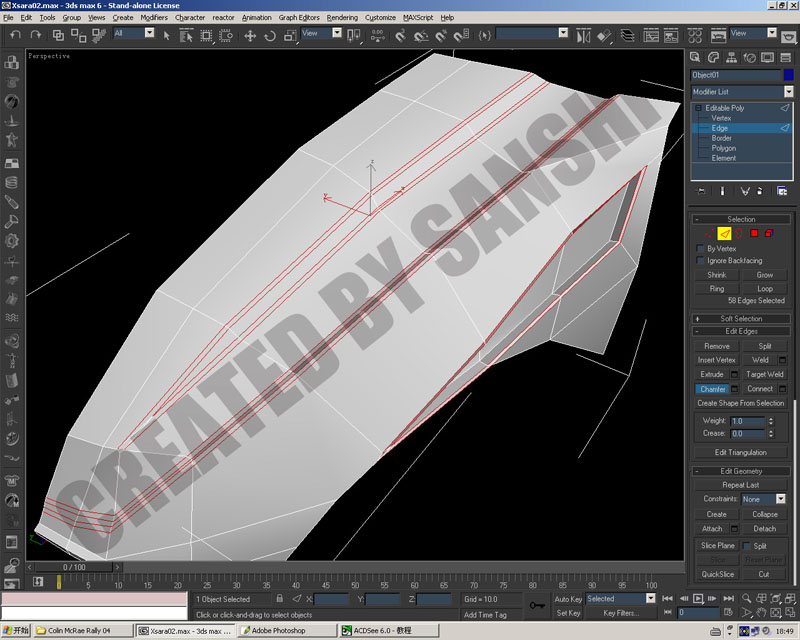Click the Chamfer button
The height and width of the screenshot is (640, 800).
(712, 389)
